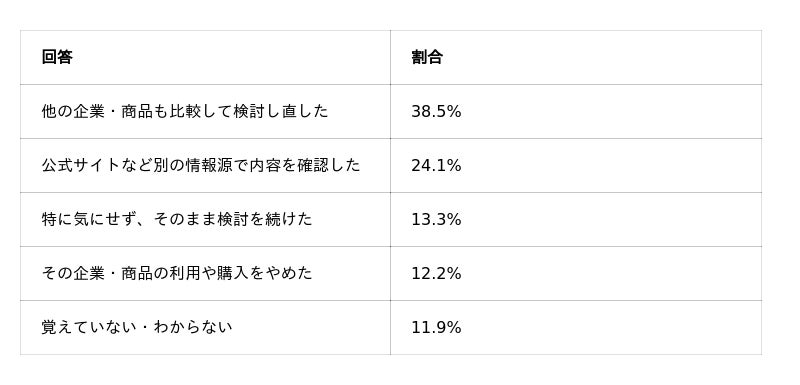Select the 12.2% cell
This screenshot has width=800, height=385.
(576, 274)
